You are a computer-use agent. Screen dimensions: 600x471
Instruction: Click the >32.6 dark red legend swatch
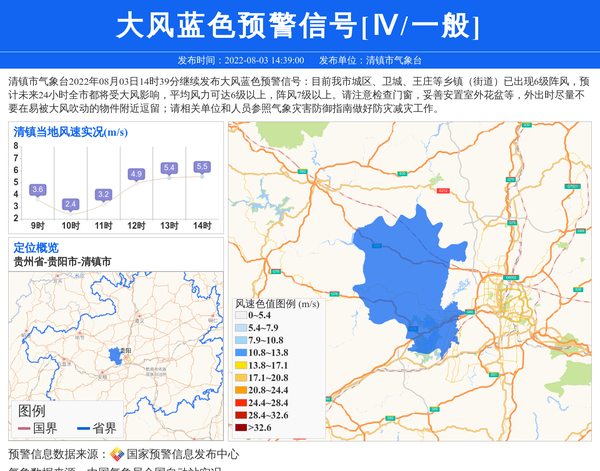240,428
